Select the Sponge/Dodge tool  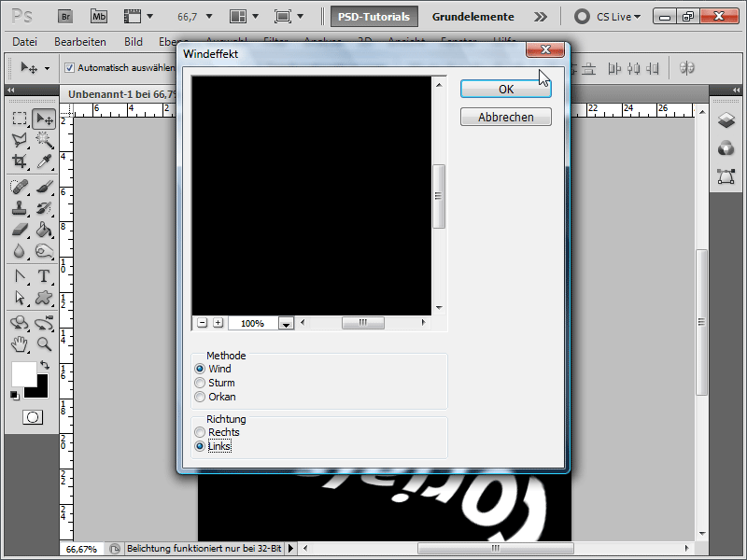click(44, 251)
